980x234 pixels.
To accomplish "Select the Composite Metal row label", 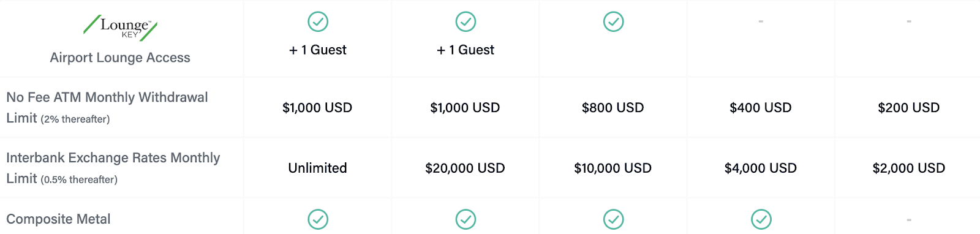I will (58, 219).
